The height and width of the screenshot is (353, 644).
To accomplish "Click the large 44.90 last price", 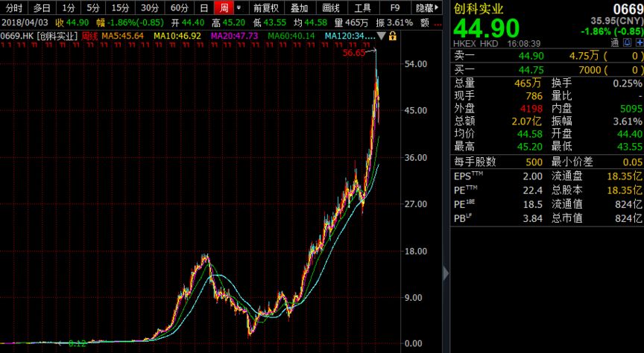I will click(486, 28).
